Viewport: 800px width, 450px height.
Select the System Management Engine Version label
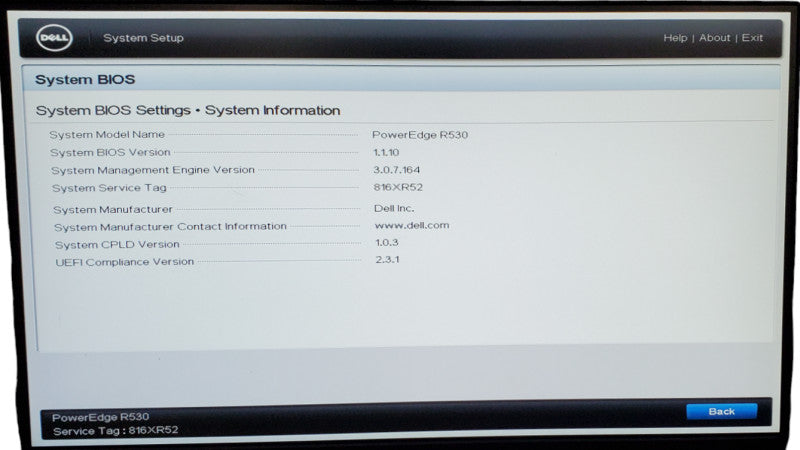point(153,170)
